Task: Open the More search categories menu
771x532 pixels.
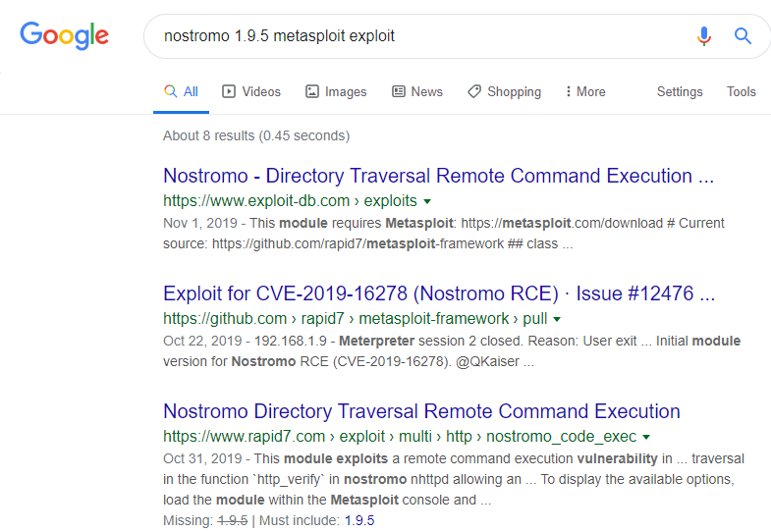Action: pos(585,92)
